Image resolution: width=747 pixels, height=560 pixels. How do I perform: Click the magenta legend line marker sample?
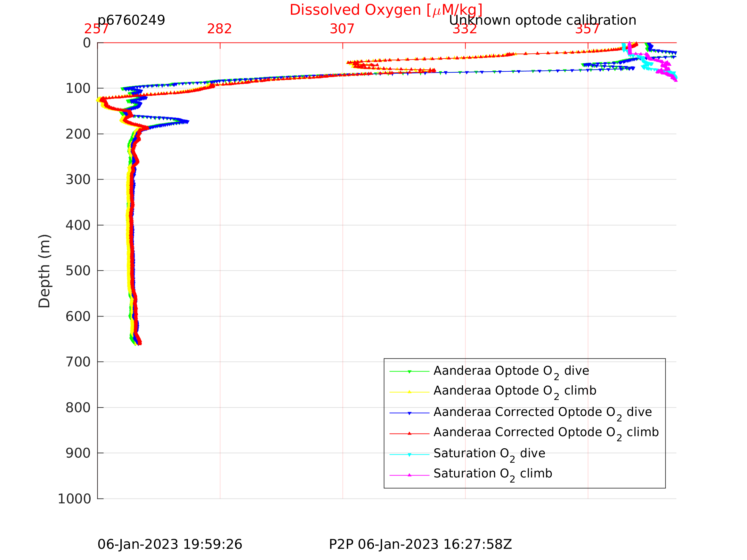coord(409,475)
